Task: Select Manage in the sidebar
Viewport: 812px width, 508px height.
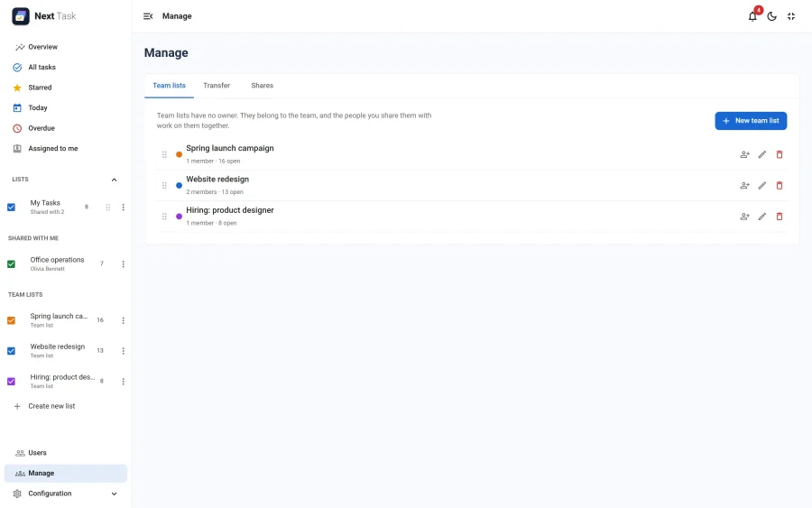Action: pos(66,474)
